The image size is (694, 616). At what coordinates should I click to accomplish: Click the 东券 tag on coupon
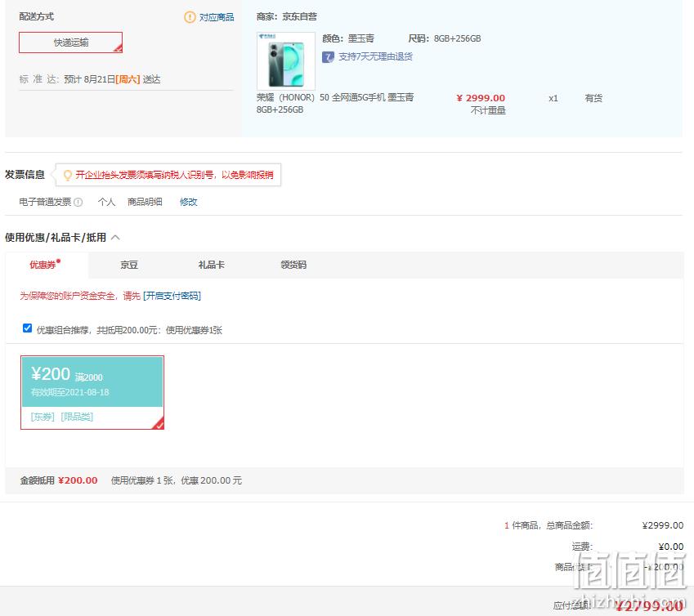point(43,417)
